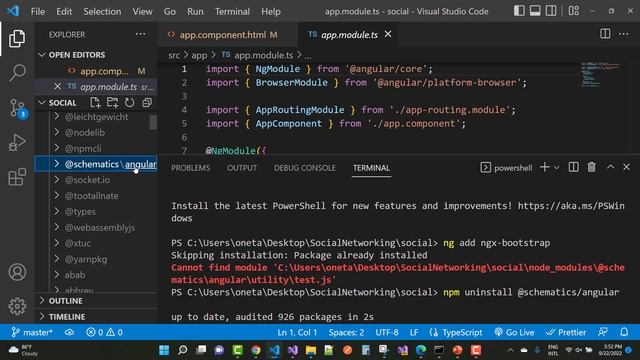Open notifications bell icon
Image resolution: width=640 pixels, height=360 pixels.
624,332
